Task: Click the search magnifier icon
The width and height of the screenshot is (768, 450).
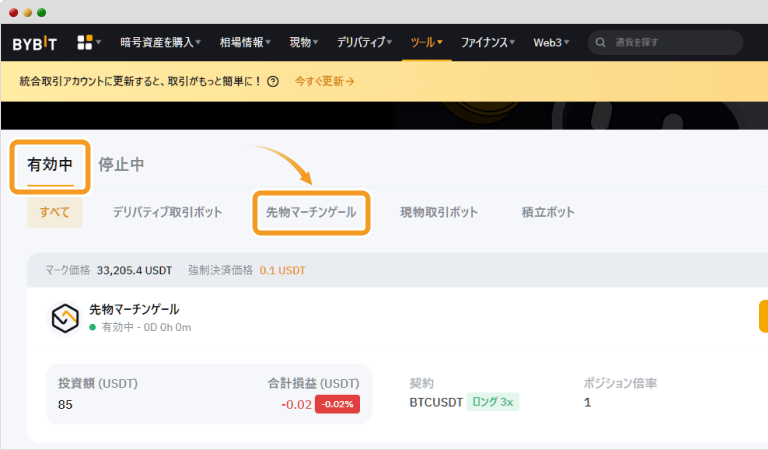Action: (x=600, y=43)
